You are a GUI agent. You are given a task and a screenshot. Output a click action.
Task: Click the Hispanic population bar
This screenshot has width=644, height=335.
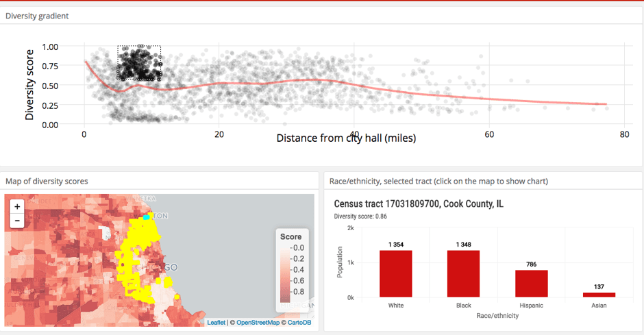(x=532, y=284)
